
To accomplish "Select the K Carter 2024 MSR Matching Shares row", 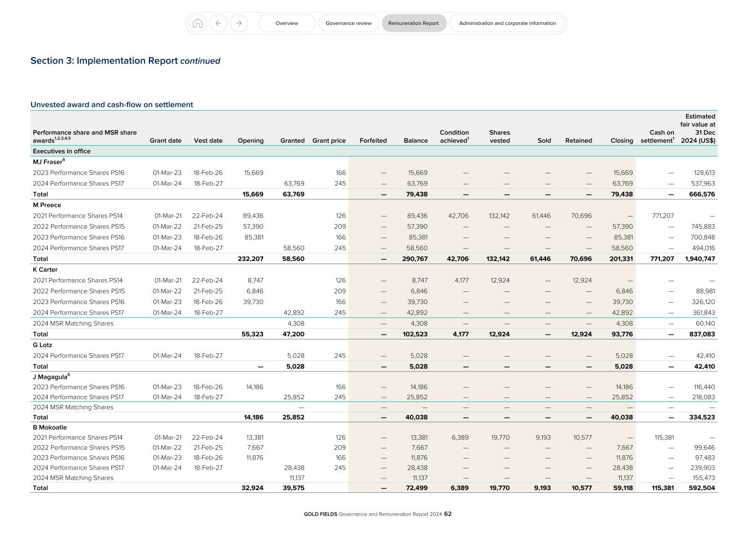I will tap(73, 323).
